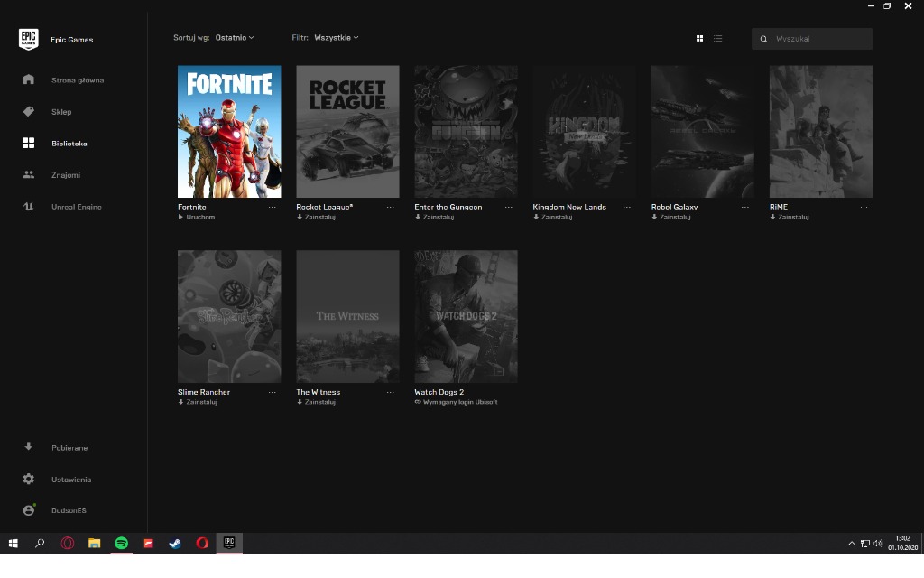Open Rocket League options three-dot menu

390,207
